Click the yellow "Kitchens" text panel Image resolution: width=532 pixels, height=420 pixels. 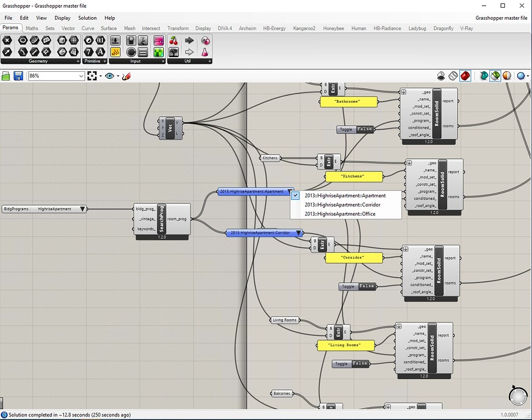pyautogui.click(x=353, y=177)
